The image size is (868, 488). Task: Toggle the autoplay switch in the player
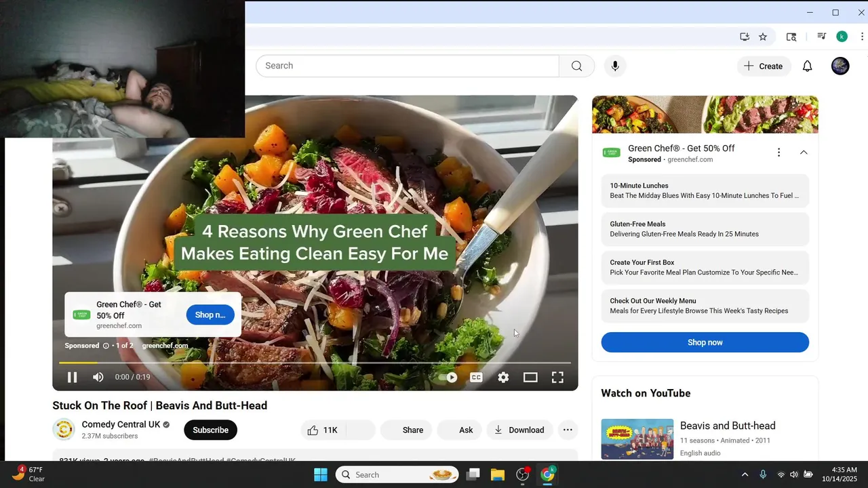pyautogui.click(x=448, y=378)
